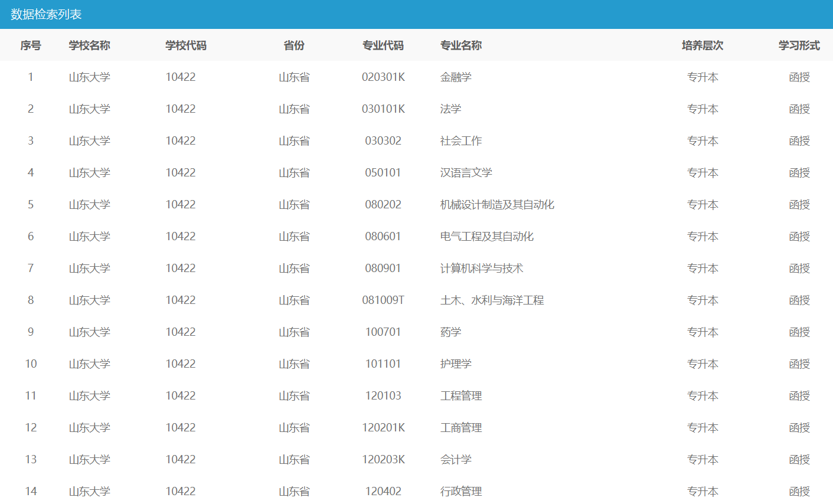Click the 专业代码 column header

pyautogui.click(x=383, y=45)
